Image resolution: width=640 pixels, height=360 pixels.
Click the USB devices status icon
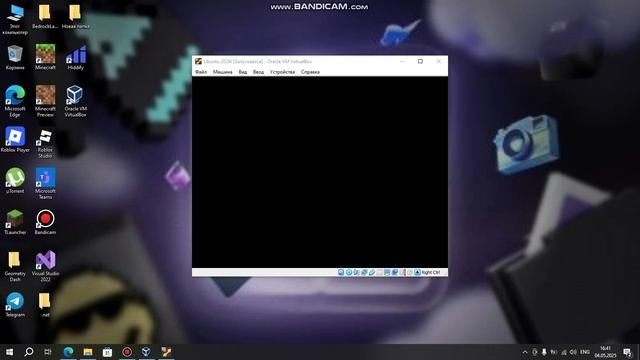point(372,272)
